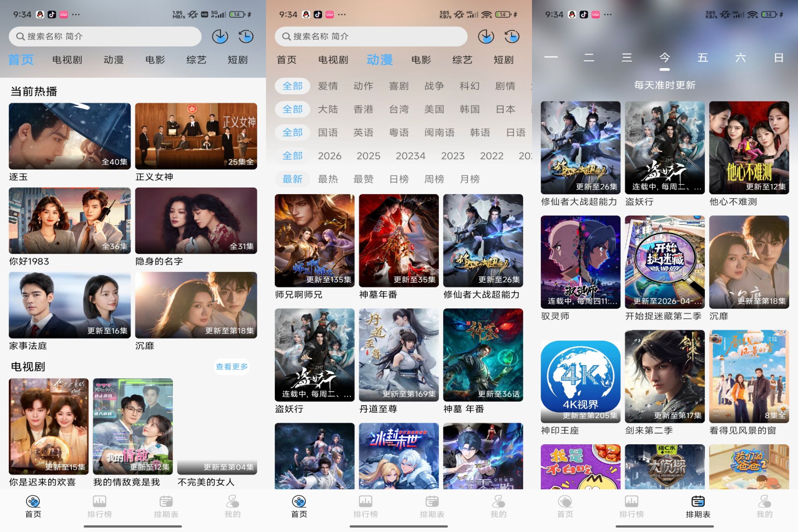The height and width of the screenshot is (532, 798).
Task: Open the 电影 tab at the top
Action: click(x=421, y=59)
